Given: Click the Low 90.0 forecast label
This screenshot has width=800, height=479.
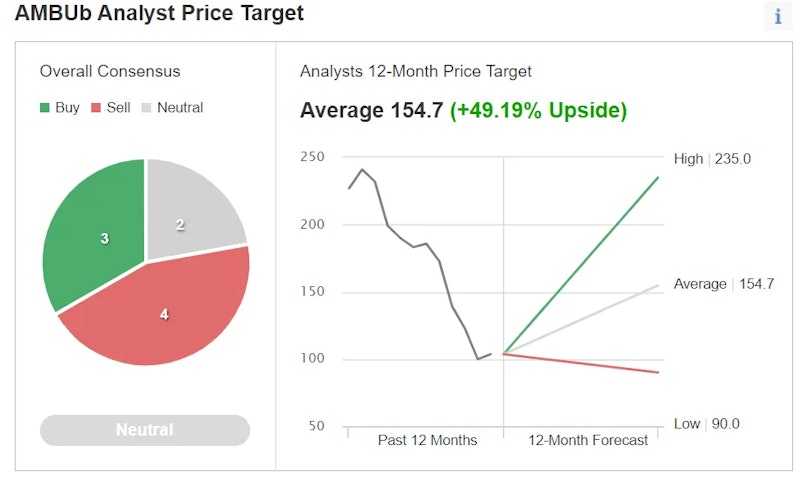Looking at the screenshot, I should (x=706, y=424).
